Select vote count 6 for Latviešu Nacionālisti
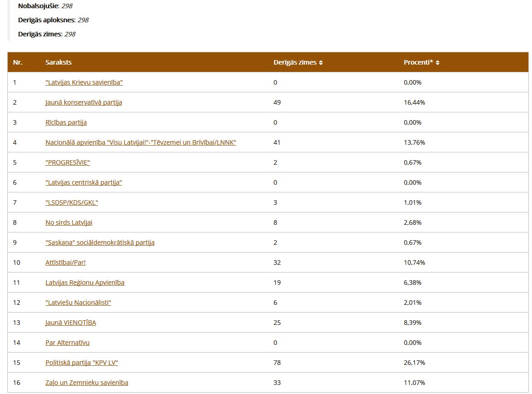532x394 pixels. coord(275,303)
